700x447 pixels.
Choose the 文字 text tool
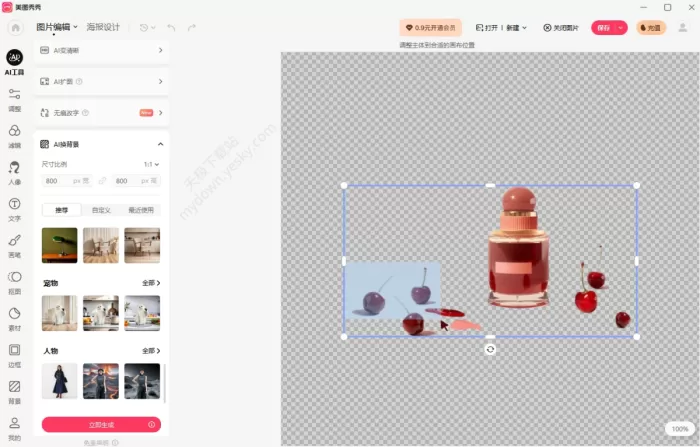coord(14,209)
